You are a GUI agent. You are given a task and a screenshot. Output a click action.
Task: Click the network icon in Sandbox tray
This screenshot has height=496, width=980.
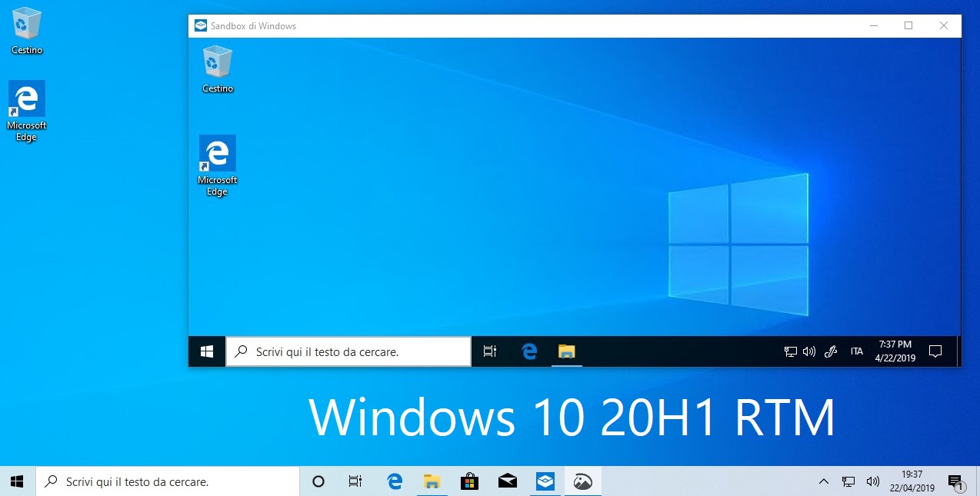point(790,351)
